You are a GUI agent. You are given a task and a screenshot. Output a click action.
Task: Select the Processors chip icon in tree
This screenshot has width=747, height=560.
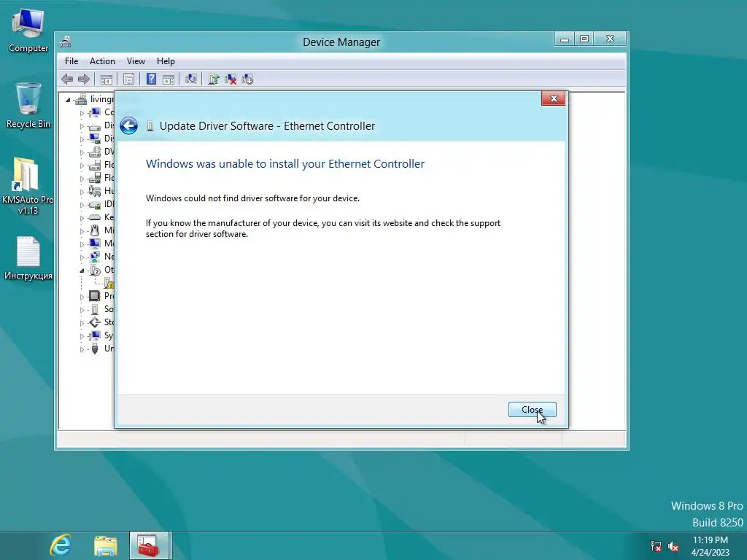(x=95, y=296)
